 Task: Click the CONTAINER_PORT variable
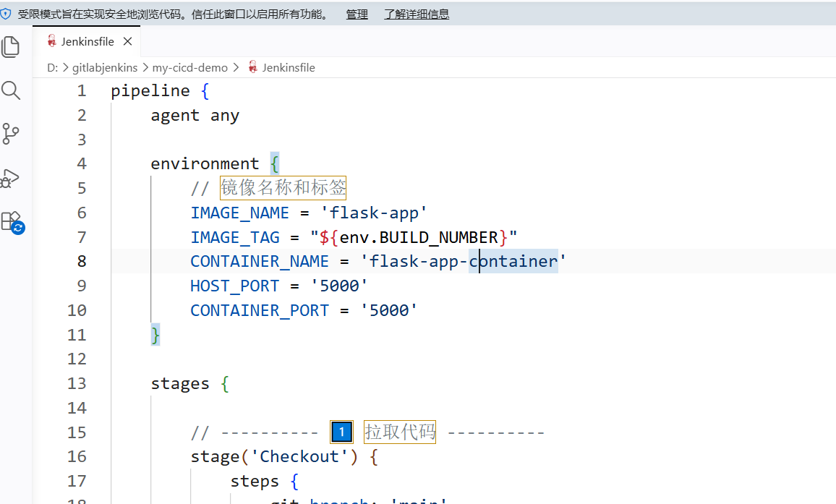point(260,310)
